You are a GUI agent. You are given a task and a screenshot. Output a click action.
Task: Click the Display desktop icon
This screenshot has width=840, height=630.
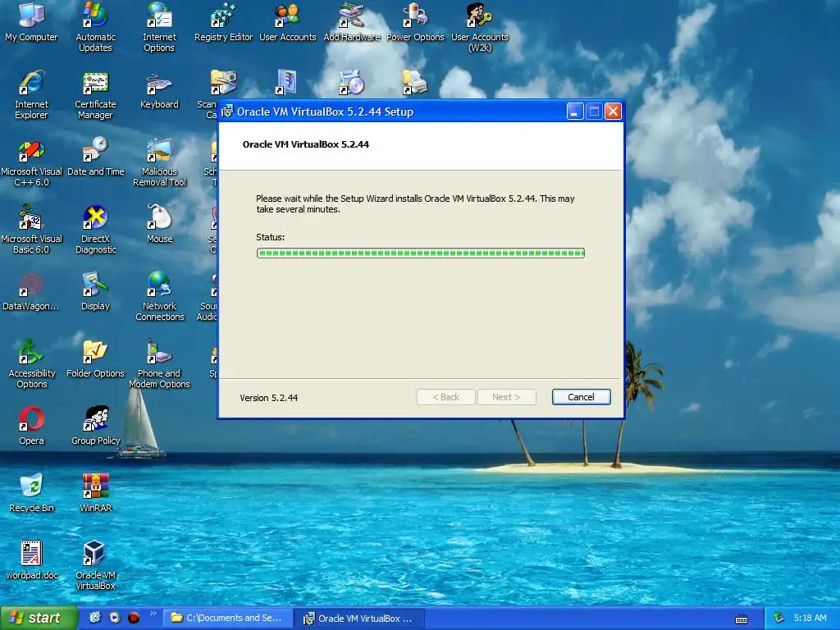click(x=95, y=291)
